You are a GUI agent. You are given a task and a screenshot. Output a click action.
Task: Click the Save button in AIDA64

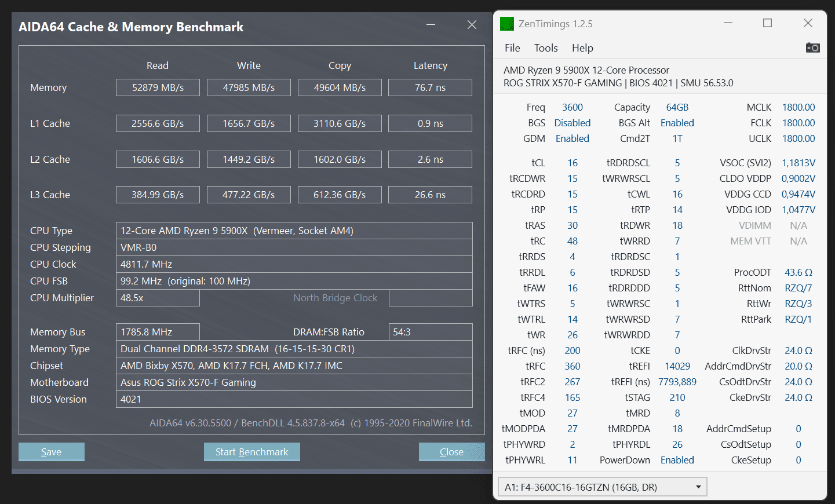pos(52,452)
